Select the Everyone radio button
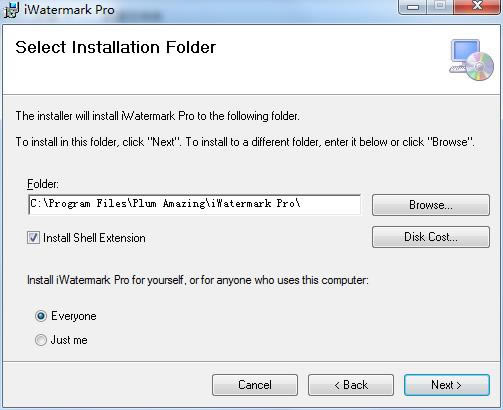Screen dimensions: 503x410 point(41,316)
